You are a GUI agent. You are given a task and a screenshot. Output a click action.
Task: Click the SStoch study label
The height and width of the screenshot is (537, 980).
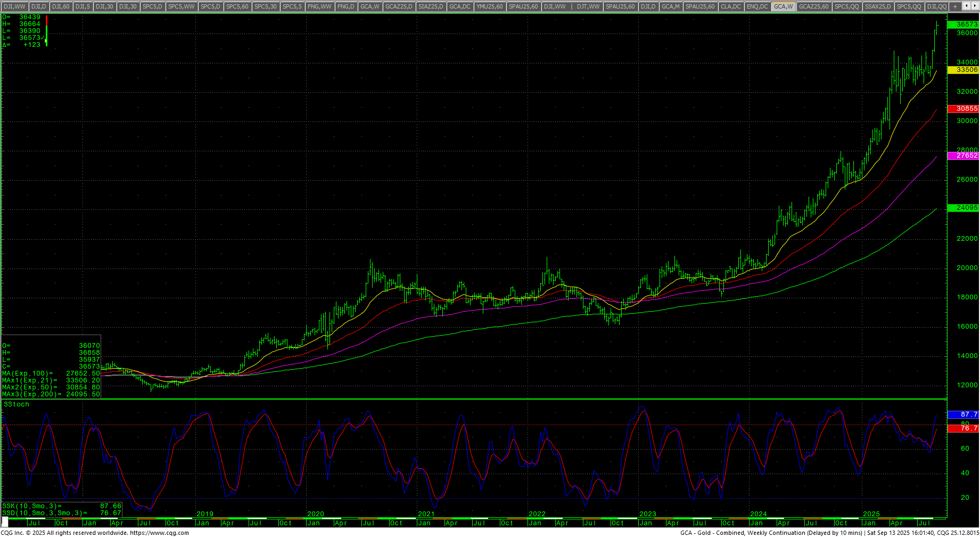click(x=17, y=404)
